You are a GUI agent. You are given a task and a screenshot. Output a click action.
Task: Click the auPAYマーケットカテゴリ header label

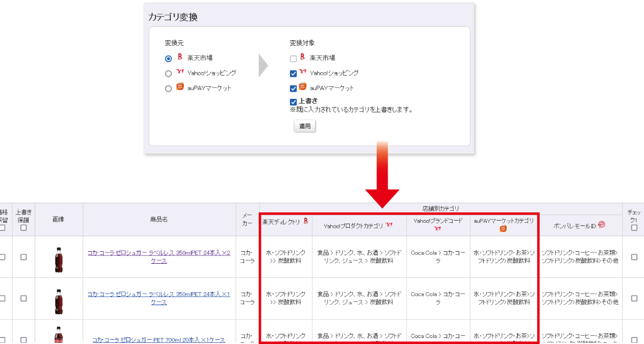pyautogui.click(x=504, y=221)
